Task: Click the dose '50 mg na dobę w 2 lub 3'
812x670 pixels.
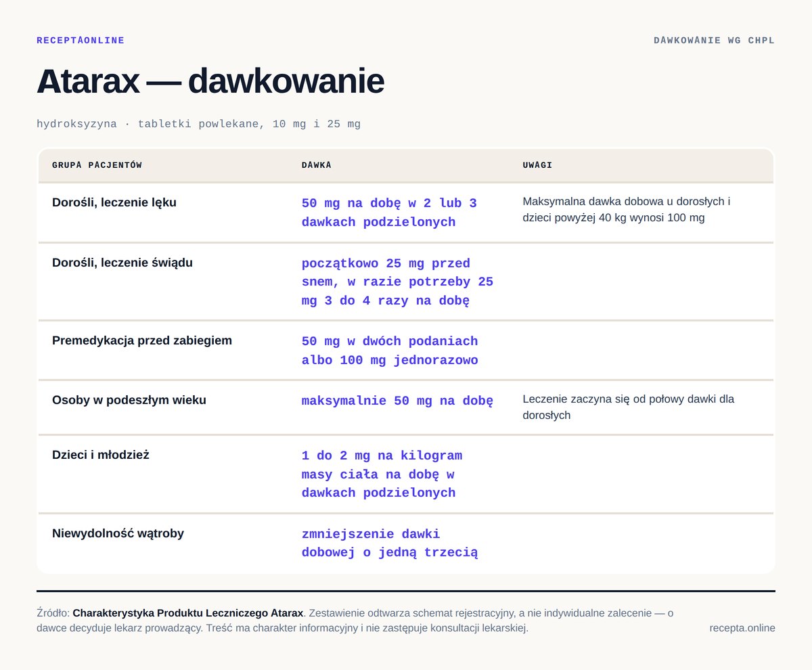Action: (x=389, y=213)
